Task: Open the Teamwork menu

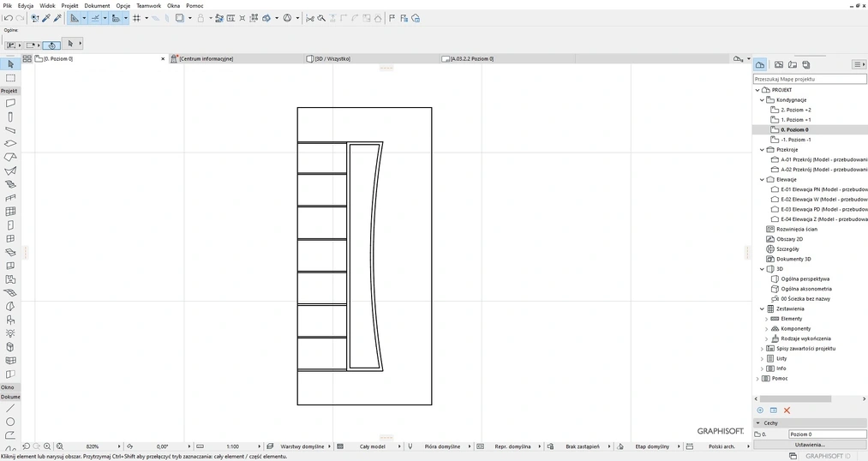Action: [149, 5]
